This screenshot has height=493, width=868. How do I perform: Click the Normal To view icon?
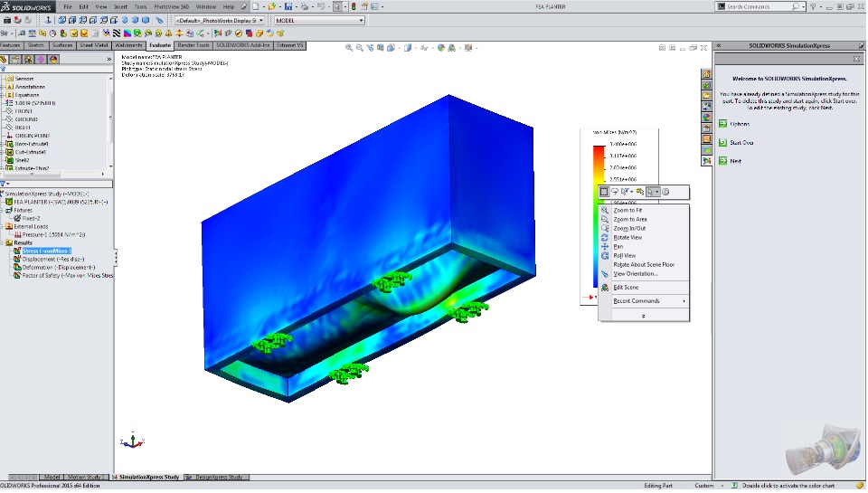(x=48, y=21)
